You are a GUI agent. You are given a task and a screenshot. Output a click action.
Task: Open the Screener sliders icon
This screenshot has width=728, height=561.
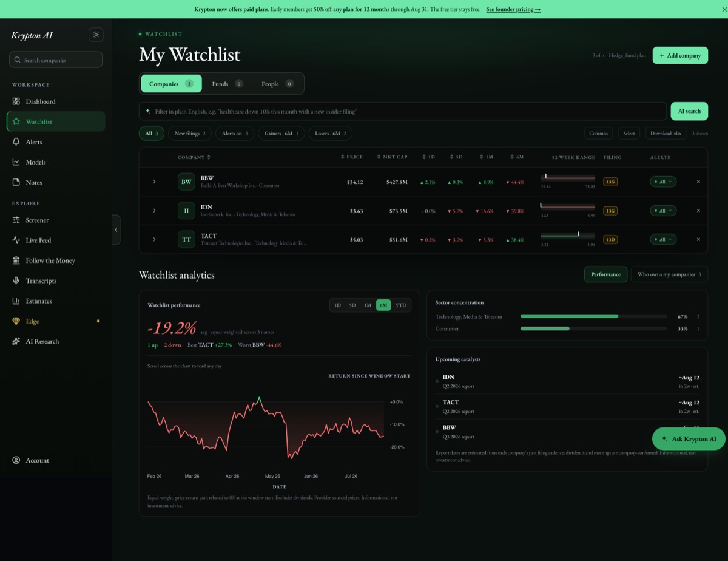point(16,220)
